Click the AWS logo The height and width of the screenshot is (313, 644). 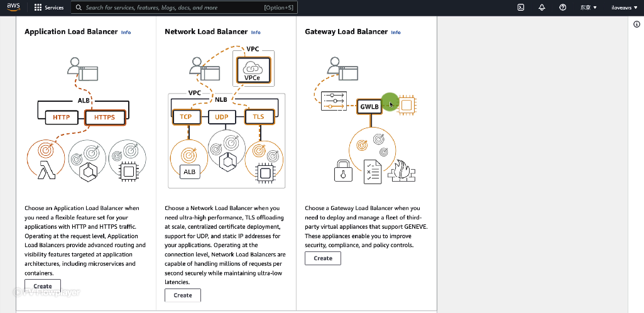[x=14, y=7]
